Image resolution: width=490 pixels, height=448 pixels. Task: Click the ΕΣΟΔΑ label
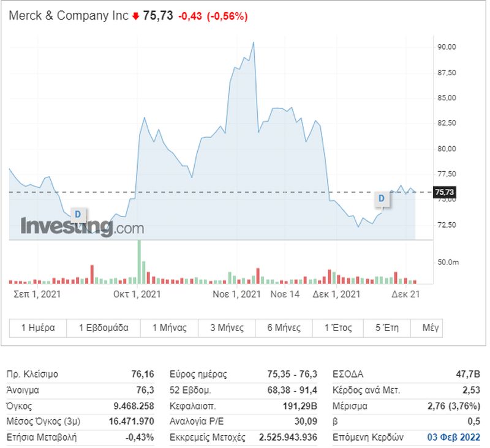pos(348,374)
